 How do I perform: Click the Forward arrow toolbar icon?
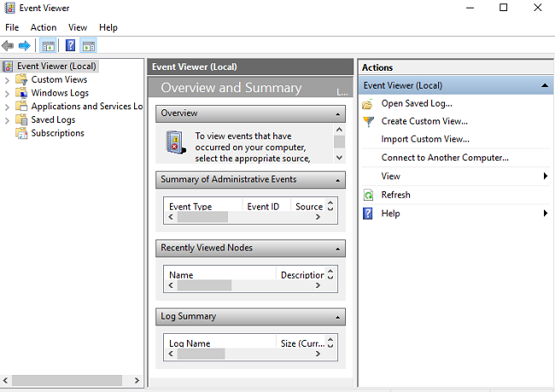click(24, 45)
